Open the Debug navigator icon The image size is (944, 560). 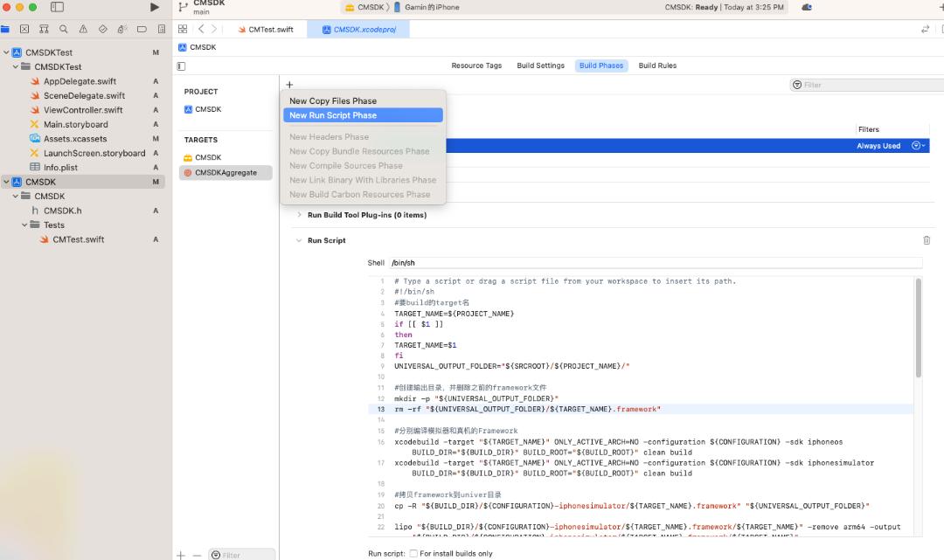[122, 29]
